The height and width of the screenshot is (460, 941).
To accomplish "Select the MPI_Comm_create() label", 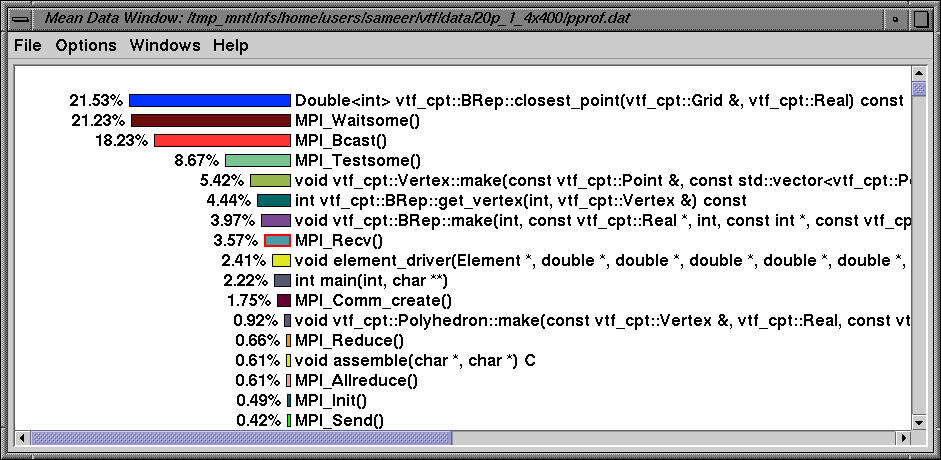I will [x=373, y=300].
